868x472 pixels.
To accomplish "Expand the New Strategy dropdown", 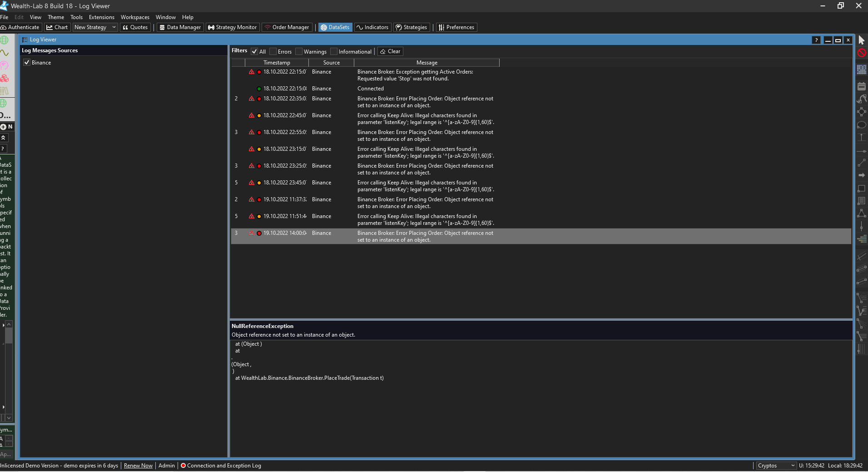I will point(114,27).
